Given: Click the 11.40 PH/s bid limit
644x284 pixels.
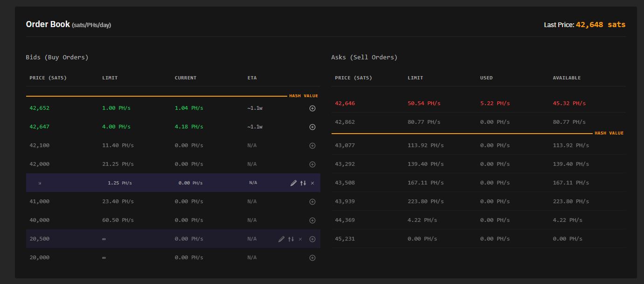Looking at the screenshot, I should 118,145.
